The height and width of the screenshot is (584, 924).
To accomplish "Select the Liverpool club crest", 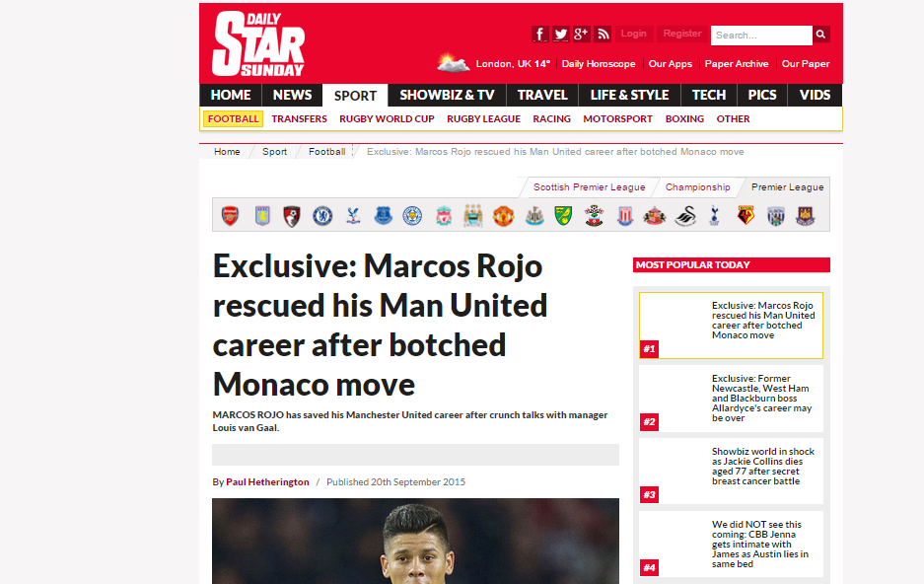I will (443, 216).
